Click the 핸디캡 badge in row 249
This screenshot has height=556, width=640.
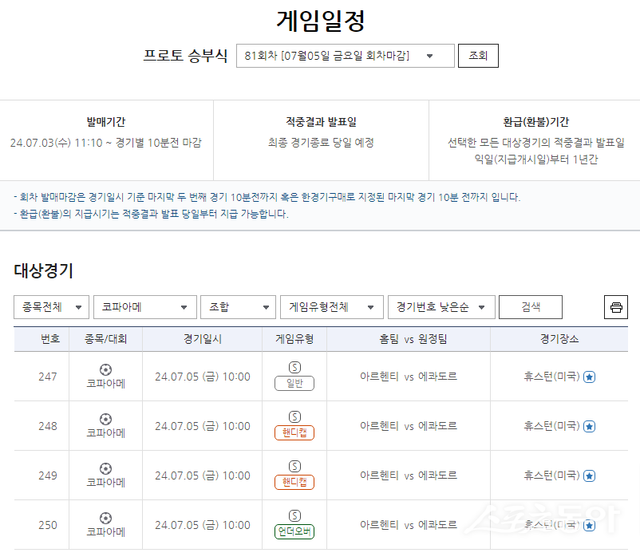pyautogui.click(x=294, y=482)
